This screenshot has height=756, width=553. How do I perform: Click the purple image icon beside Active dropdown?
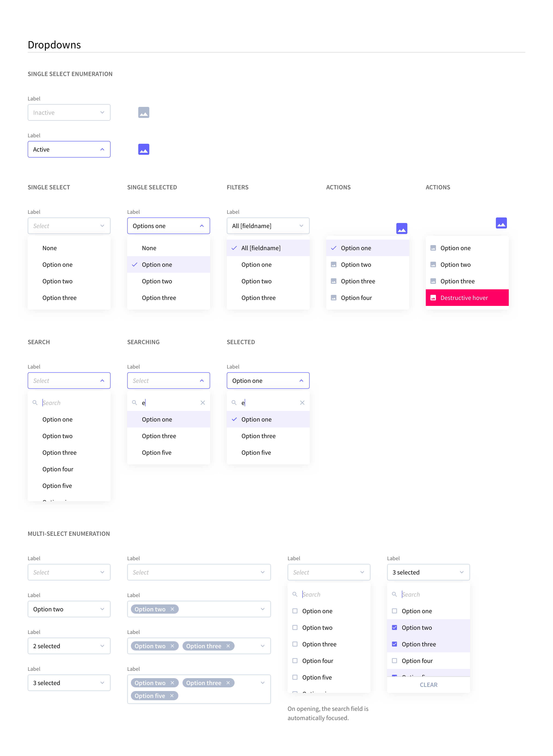[144, 149]
